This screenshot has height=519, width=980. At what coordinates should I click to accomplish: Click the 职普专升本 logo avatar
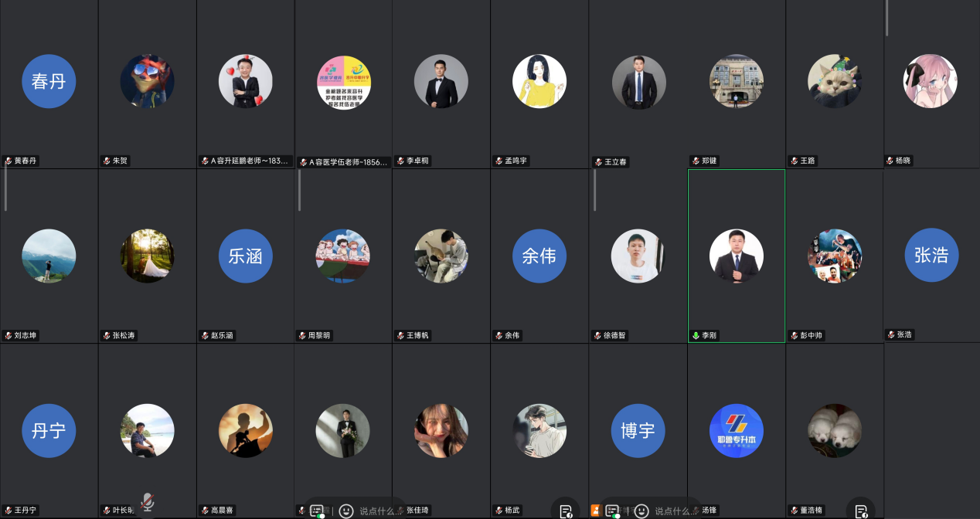tap(736, 430)
